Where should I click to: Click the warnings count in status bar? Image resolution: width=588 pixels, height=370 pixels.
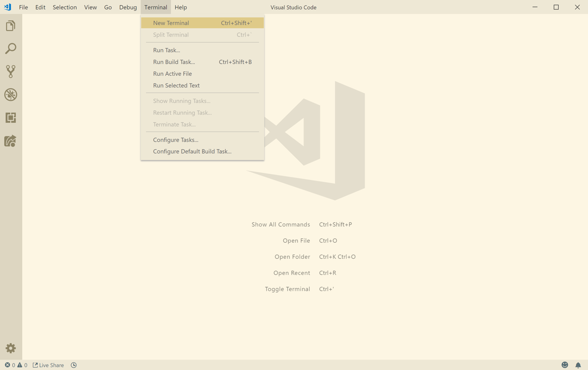coord(22,365)
